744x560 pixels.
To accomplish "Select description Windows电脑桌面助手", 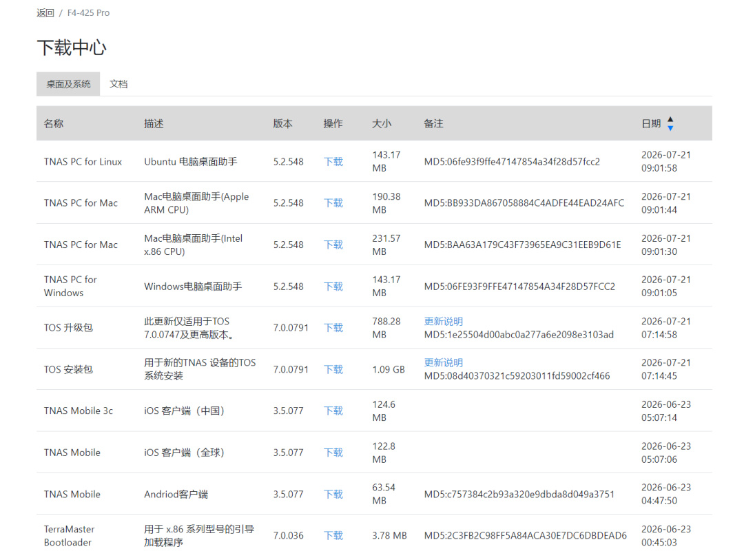I will [x=193, y=287].
